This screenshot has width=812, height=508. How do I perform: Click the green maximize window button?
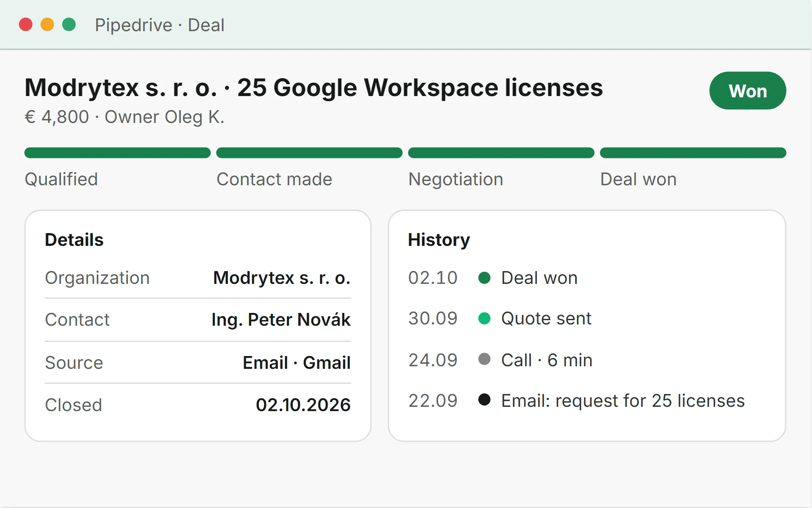click(x=69, y=24)
